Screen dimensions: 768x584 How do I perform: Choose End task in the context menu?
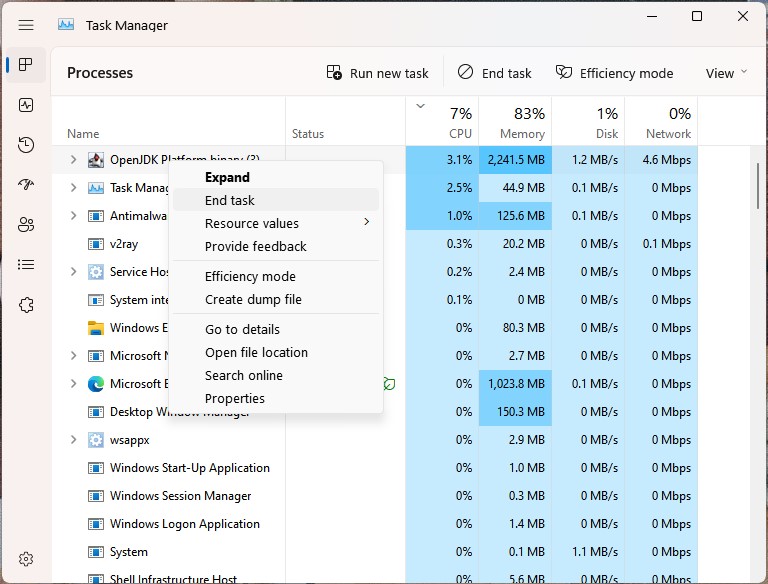coord(276,200)
